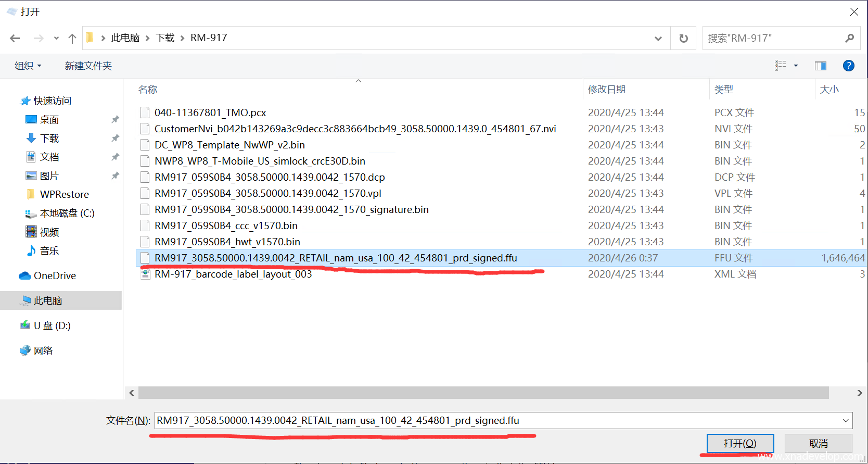Click the 打开(O) button

click(x=739, y=443)
